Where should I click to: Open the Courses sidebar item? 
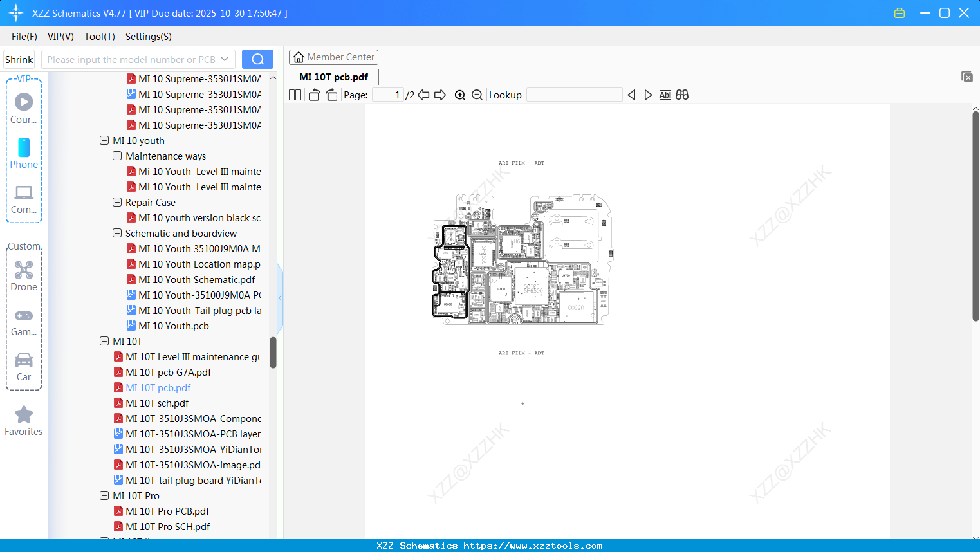pos(24,109)
